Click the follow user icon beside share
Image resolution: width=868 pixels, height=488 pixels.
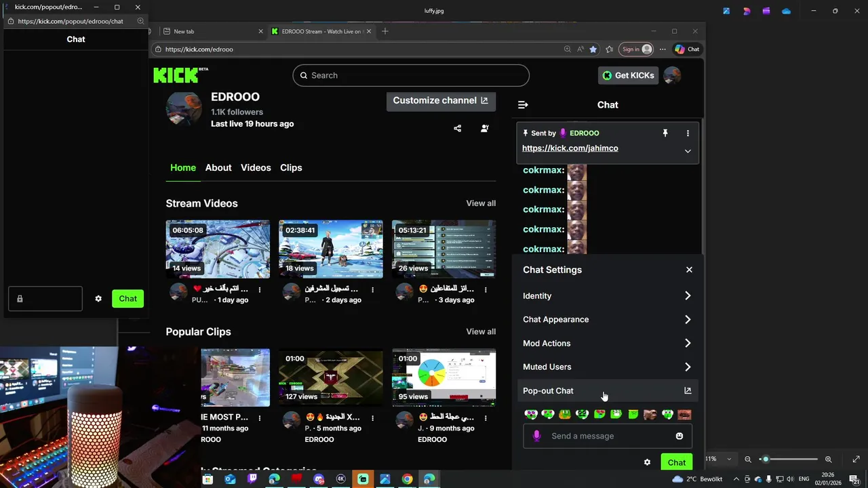pyautogui.click(x=485, y=128)
